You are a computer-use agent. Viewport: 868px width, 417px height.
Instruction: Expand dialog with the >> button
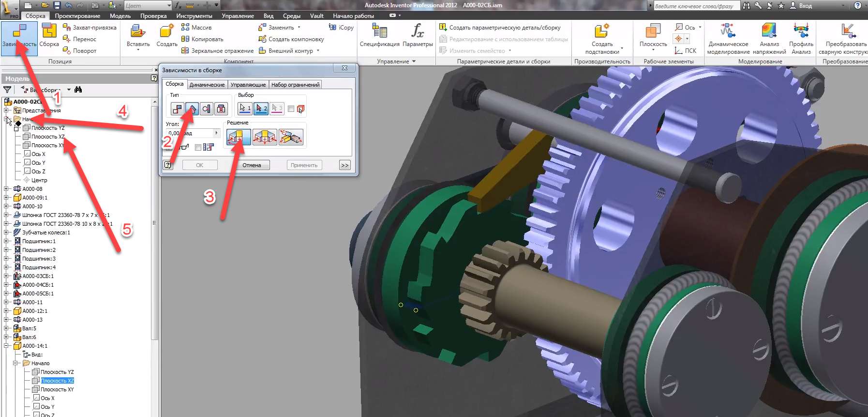344,165
